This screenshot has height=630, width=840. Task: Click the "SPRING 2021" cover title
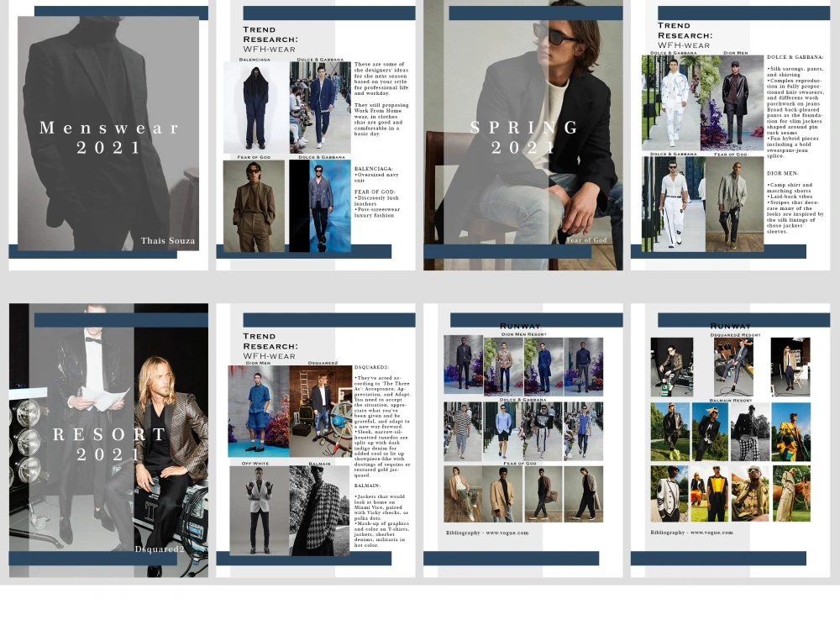pyautogui.click(x=523, y=137)
